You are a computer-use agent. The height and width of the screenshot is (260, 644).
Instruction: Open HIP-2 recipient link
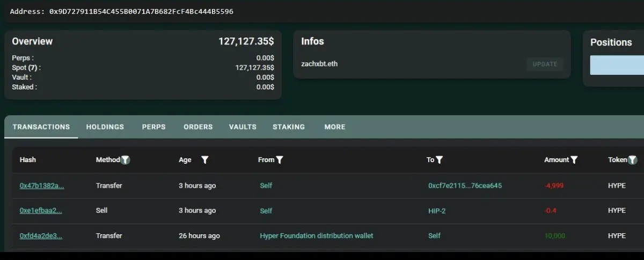click(437, 211)
